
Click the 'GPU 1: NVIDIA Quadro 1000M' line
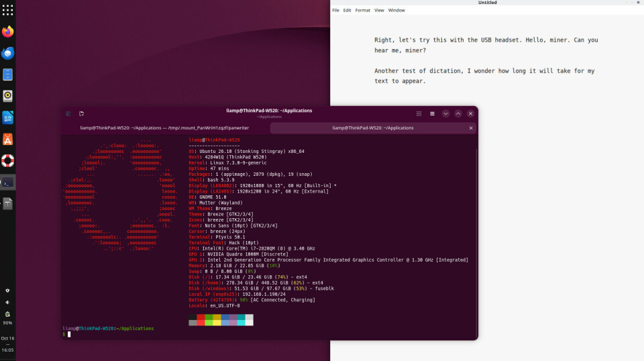pyautogui.click(x=238, y=254)
